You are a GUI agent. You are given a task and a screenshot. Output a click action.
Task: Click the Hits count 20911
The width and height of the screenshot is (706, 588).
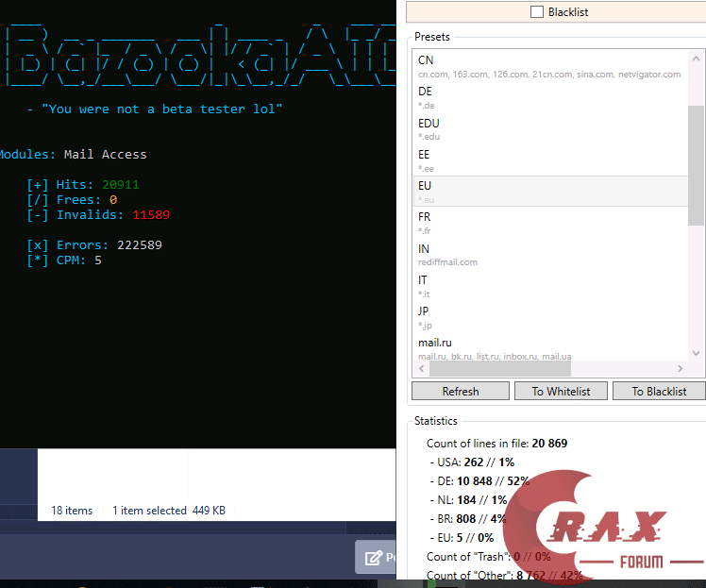tap(121, 185)
